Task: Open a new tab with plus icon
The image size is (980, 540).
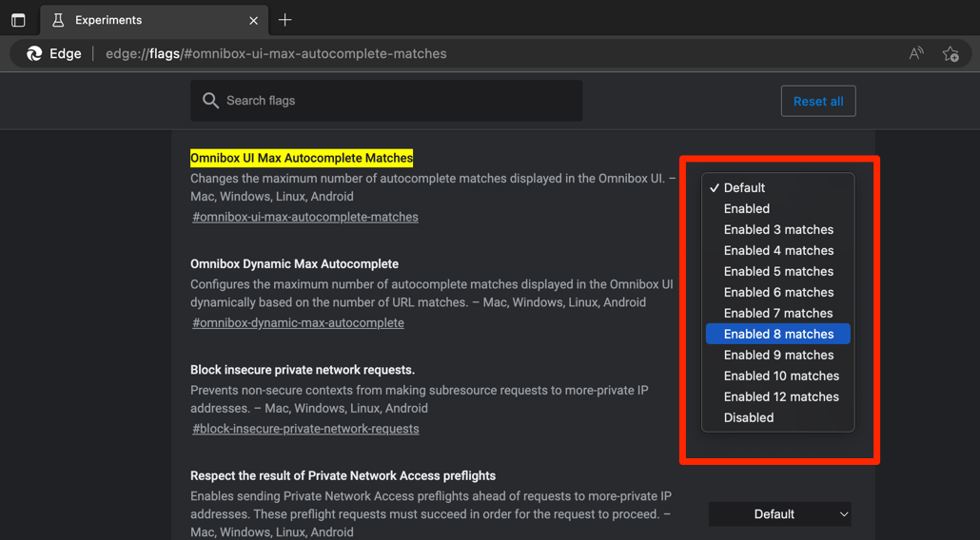Action: pos(285,20)
